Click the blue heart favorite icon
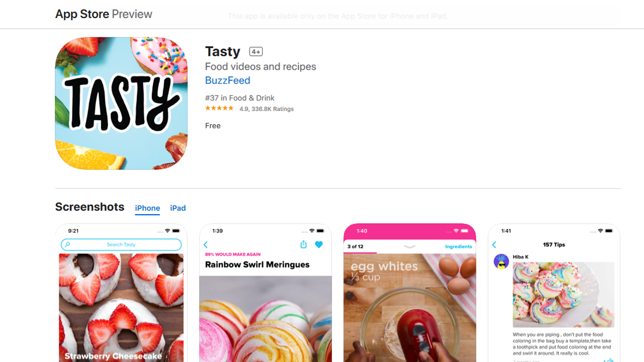Image resolution: width=644 pixels, height=362 pixels. click(318, 244)
